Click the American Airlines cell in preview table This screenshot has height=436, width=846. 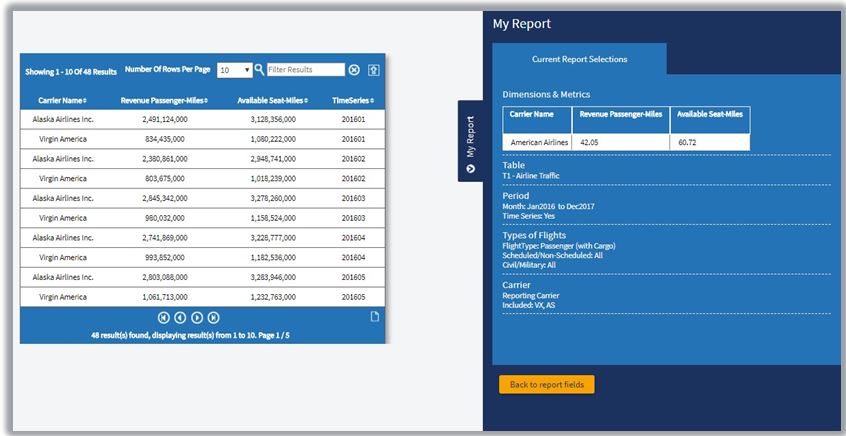(538, 142)
